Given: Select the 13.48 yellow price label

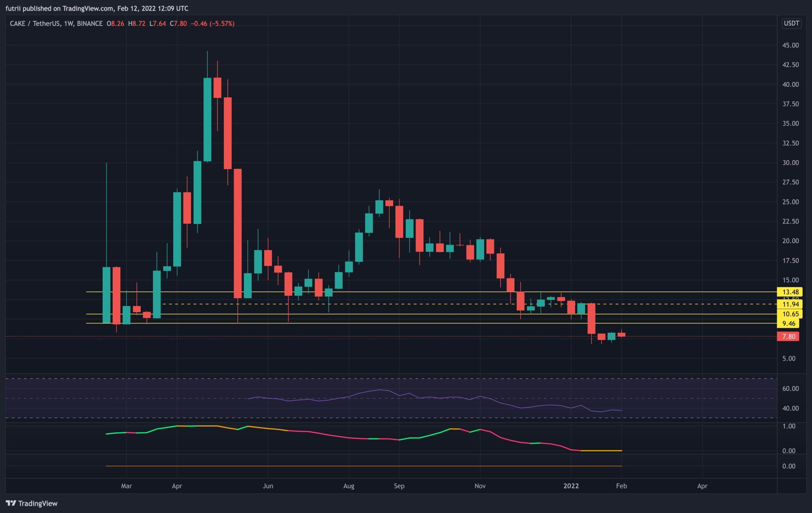Looking at the screenshot, I should (790, 292).
